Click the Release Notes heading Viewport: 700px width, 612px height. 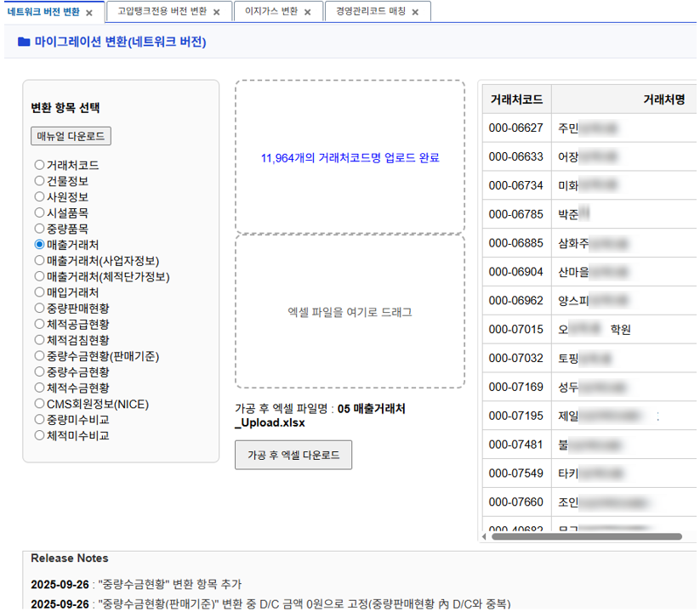70,558
